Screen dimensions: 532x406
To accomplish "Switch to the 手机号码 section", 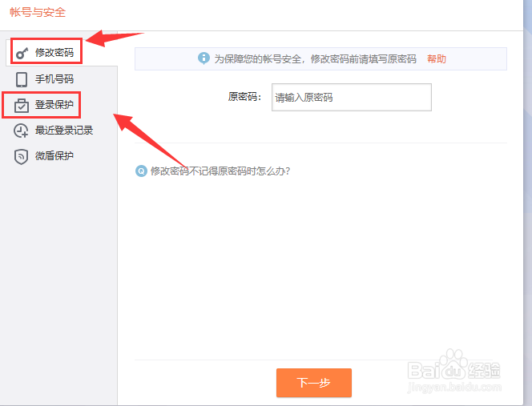I will pyautogui.click(x=54, y=79).
